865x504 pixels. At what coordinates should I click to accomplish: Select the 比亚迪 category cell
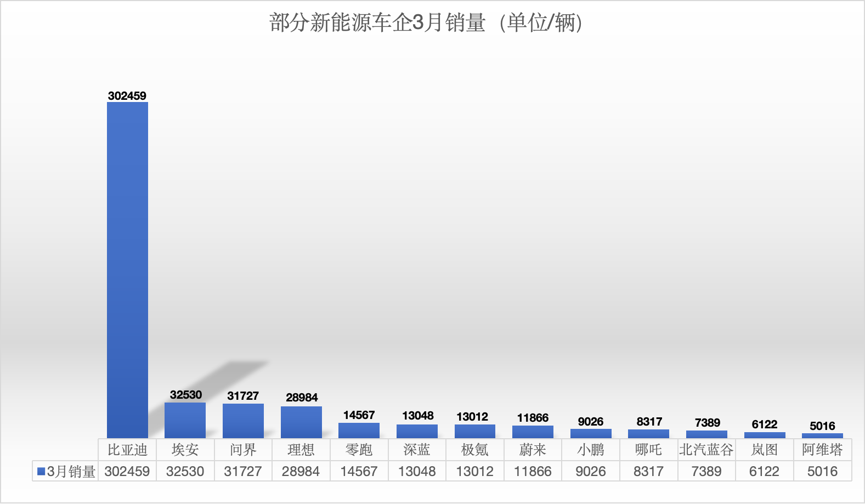(127, 450)
